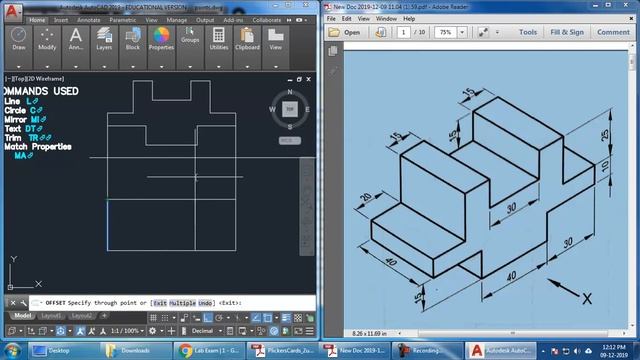The height and width of the screenshot is (360, 640).
Task: Click the workspace switching gear icon
Action: click(x=152, y=331)
